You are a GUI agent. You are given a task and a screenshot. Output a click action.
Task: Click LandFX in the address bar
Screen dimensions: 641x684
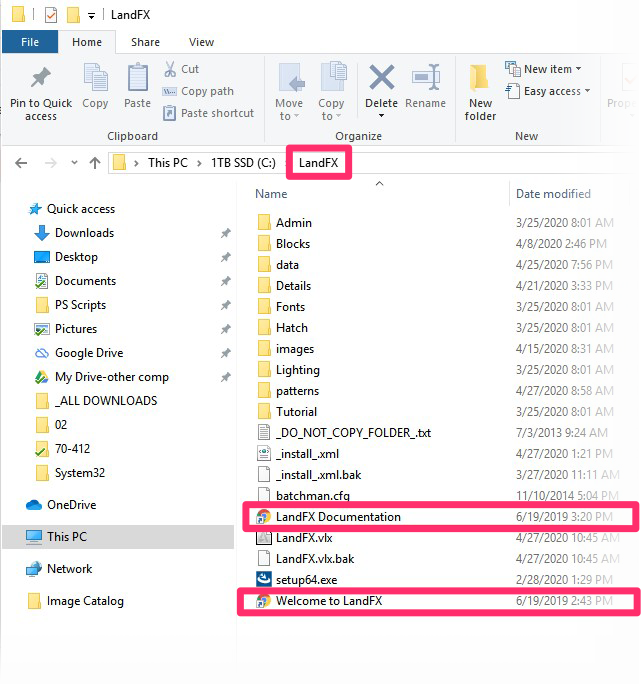[x=319, y=163]
